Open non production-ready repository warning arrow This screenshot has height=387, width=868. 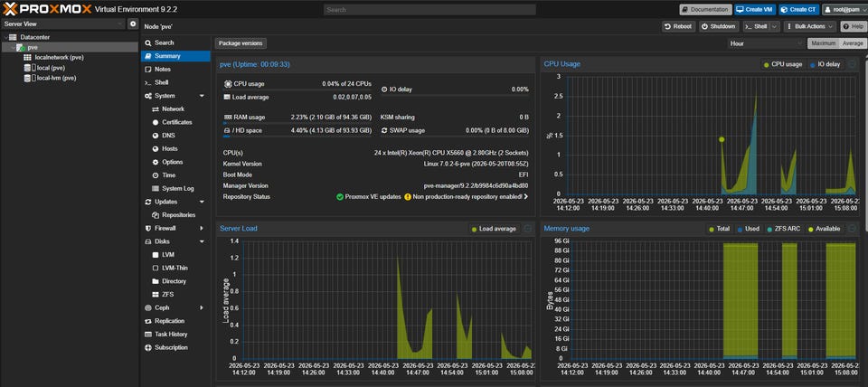525,196
